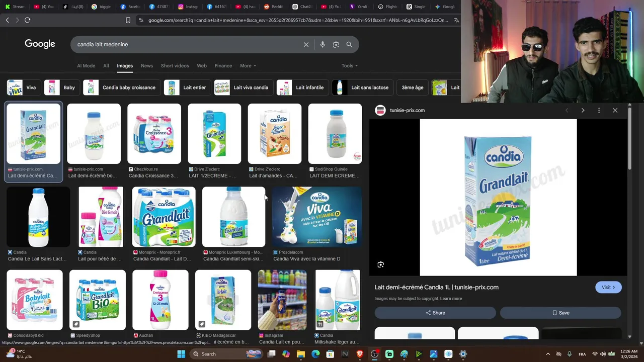Clear the search box with X
Viewport: 644px width, 362px height.
click(x=306, y=44)
